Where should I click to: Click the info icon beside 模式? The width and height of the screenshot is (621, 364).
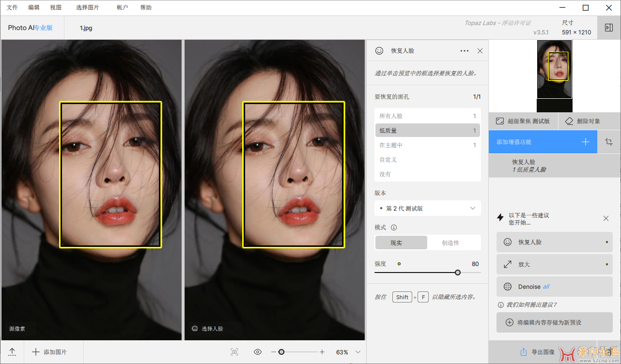[x=394, y=227]
